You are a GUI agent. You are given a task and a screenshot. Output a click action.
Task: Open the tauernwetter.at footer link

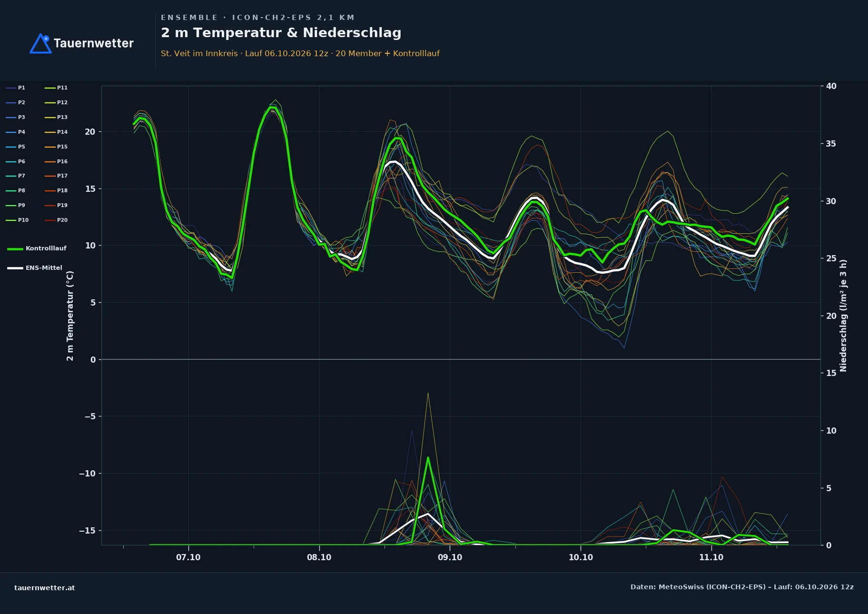point(45,587)
